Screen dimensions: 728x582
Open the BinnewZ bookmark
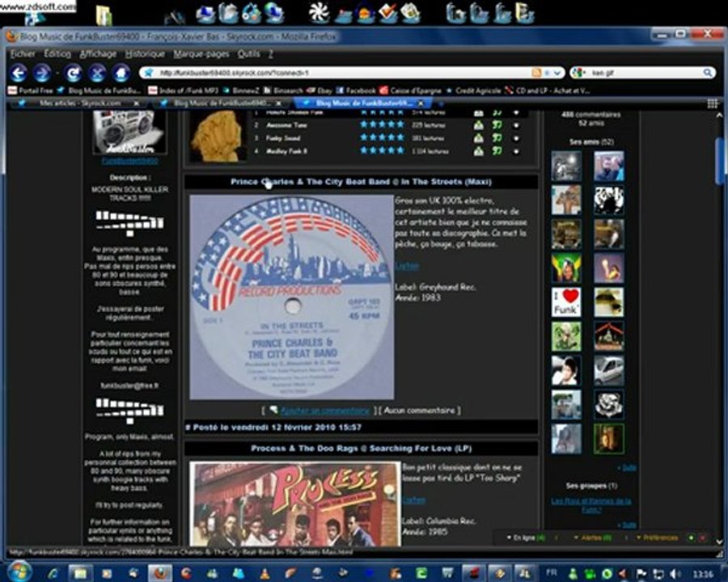click(x=241, y=91)
